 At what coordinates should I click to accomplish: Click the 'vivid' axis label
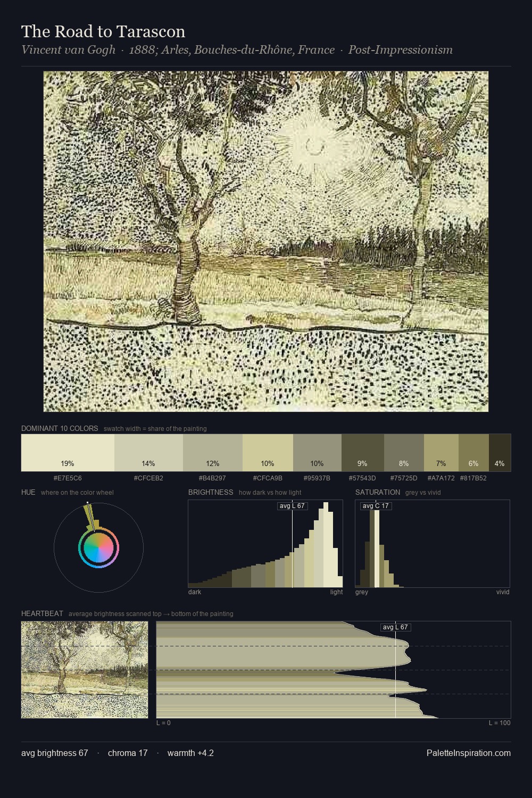(503, 592)
